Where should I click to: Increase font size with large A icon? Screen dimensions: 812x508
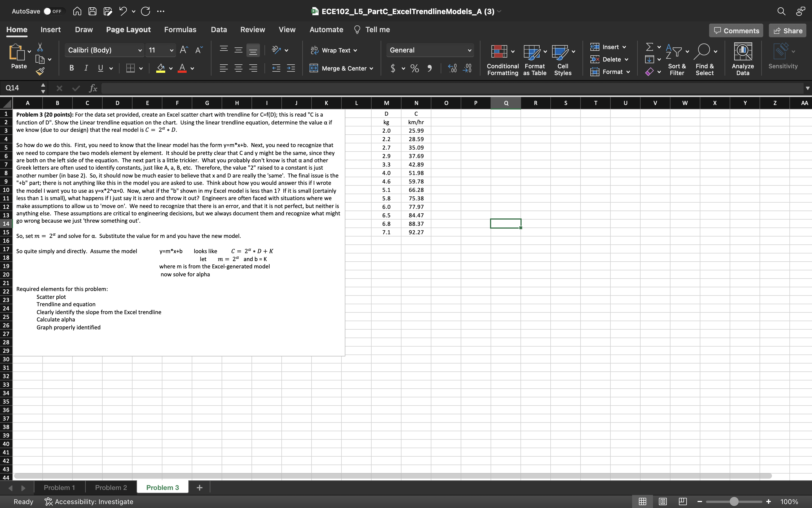184,50
